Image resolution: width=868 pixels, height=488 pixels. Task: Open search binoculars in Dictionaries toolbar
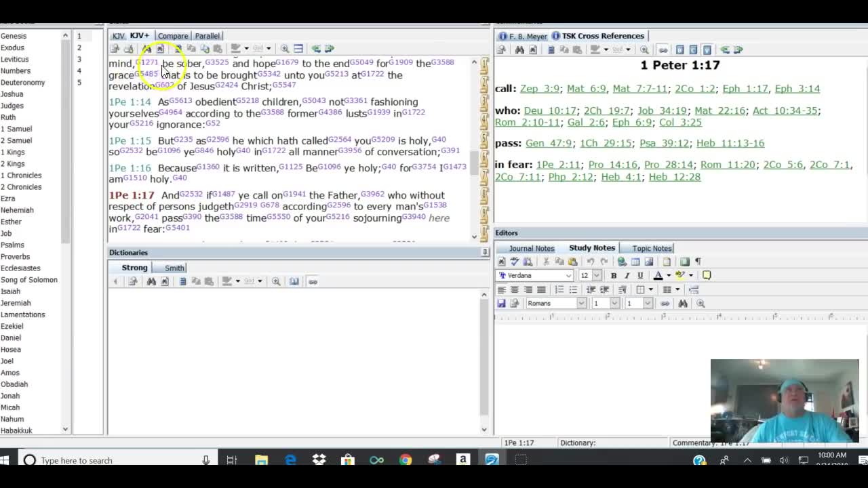pyautogui.click(x=151, y=281)
